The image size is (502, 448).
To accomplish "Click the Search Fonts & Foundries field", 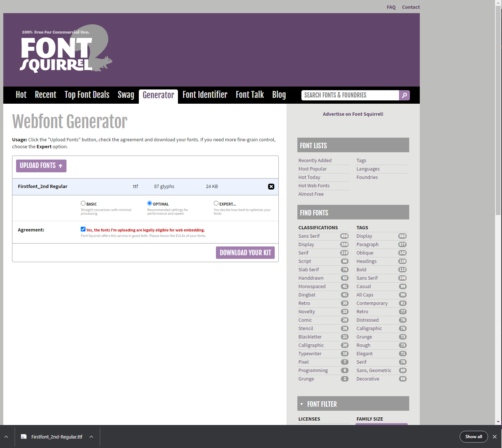I will pos(350,95).
